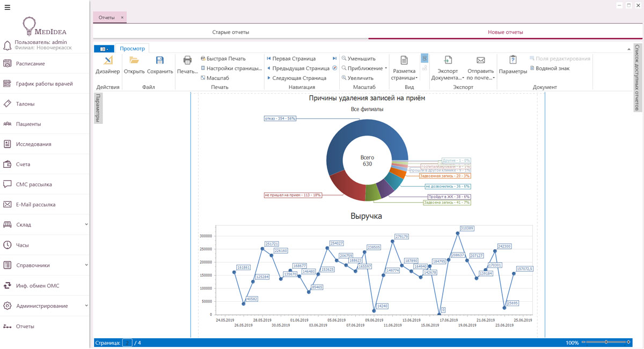Select the Просмотр ribbon tab
The width and height of the screenshot is (644, 349).
(x=132, y=49)
